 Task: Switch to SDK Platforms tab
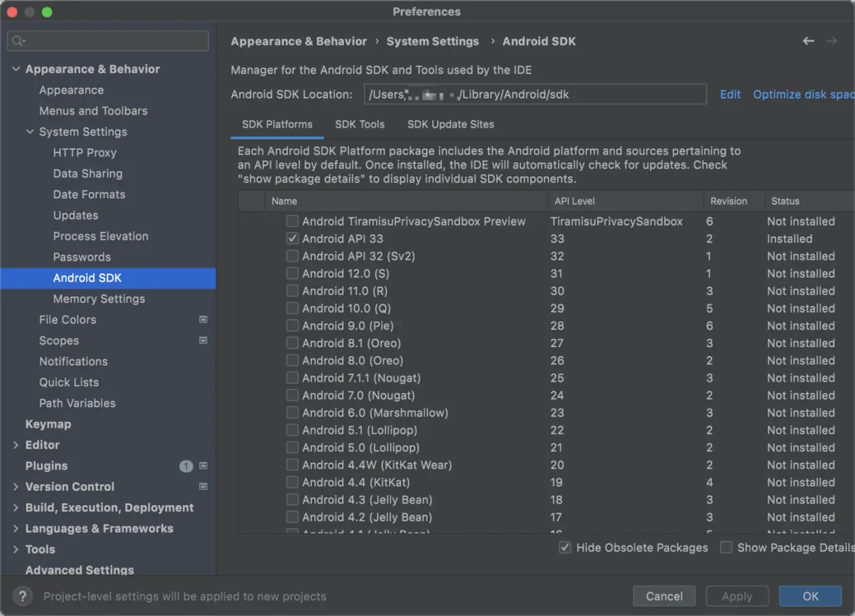point(277,125)
